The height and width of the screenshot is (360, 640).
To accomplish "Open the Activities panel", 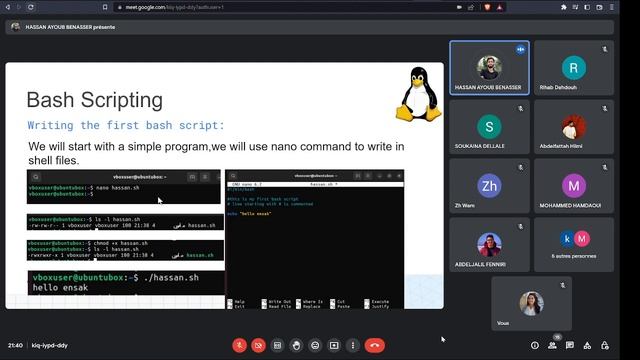I will (587, 345).
